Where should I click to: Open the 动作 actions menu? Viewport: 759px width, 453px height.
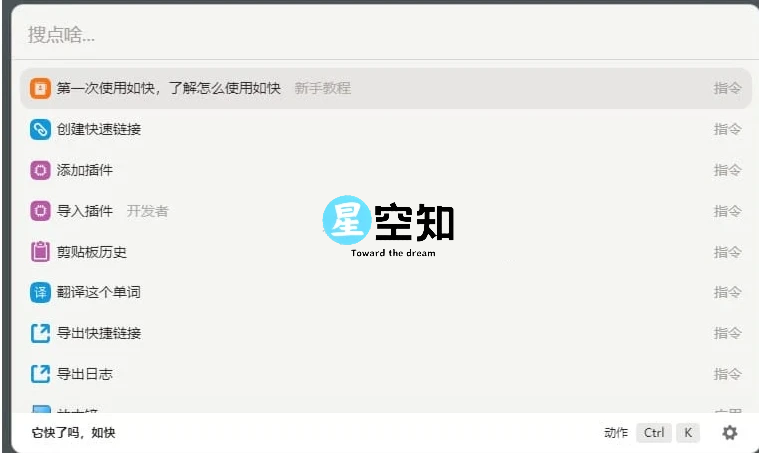click(x=616, y=433)
